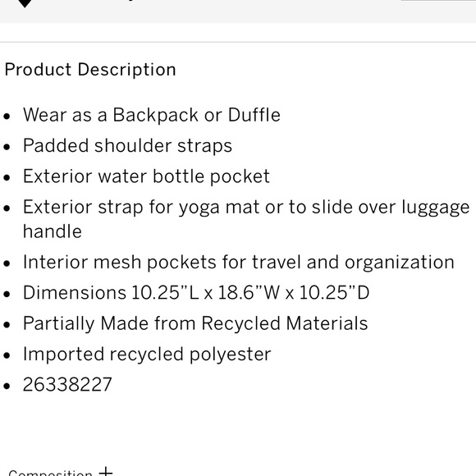
Task: Select the 'Padded shoulder straps' text
Action: coord(127,146)
